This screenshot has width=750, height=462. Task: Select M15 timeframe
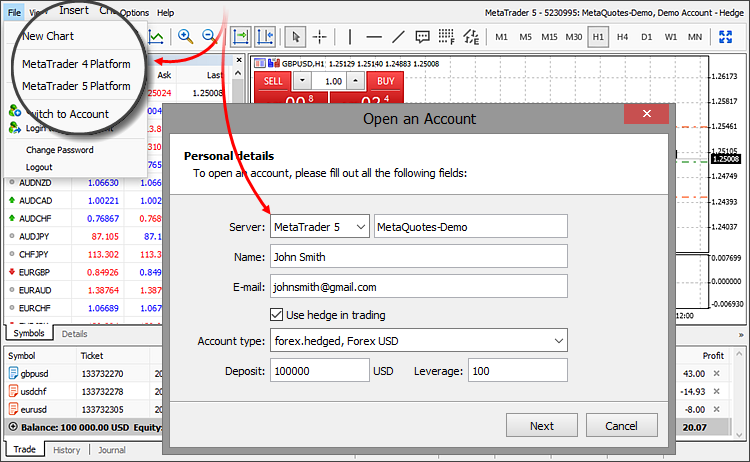(x=549, y=37)
